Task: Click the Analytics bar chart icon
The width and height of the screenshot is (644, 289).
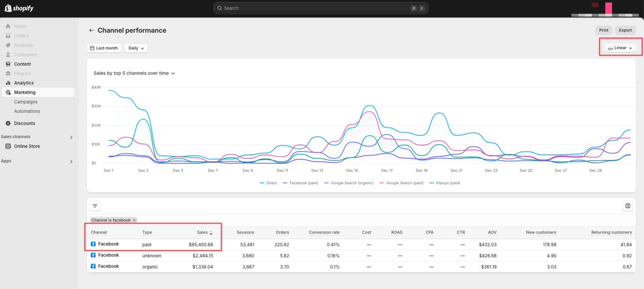Action: pyautogui.click(x=8, y=83)
